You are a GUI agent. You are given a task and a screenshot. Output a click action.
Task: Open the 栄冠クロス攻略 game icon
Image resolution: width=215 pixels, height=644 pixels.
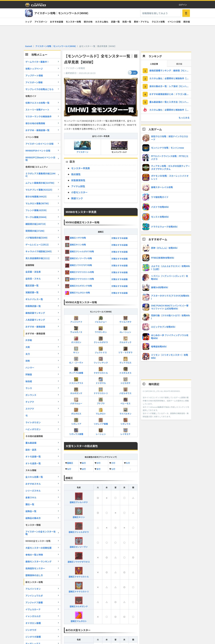[x=146, y=138]
